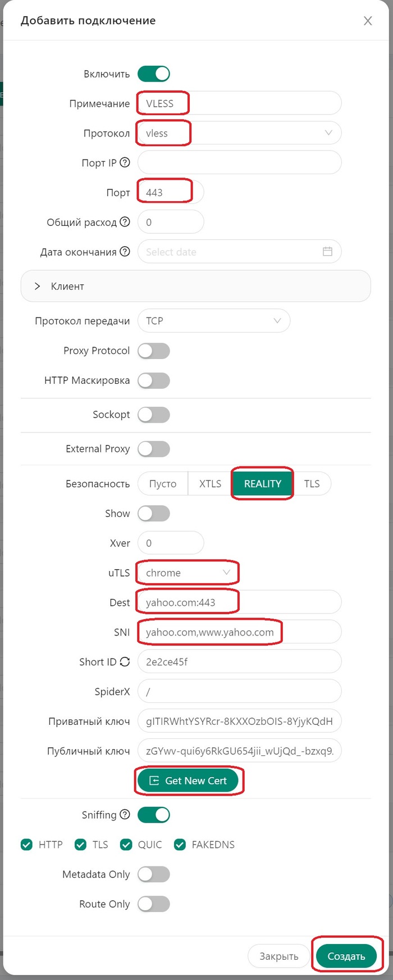
Task: Open the uTLS chrome dropdown
Action: coord(188,573)
